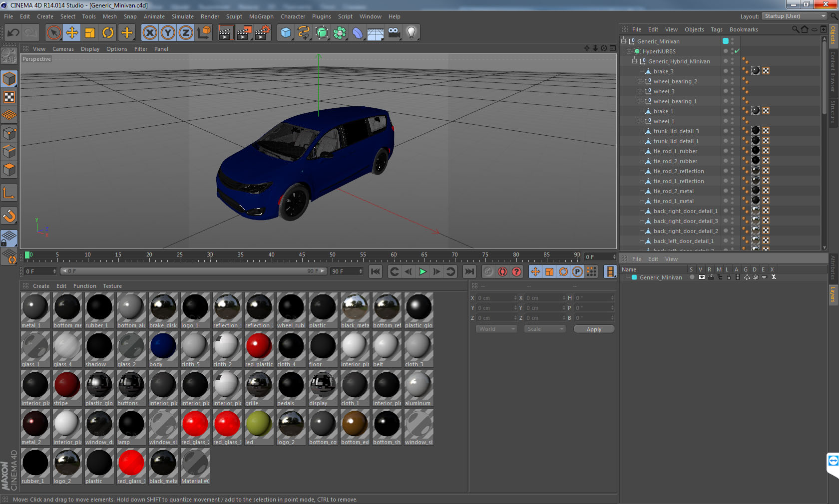This screenshot has width=839, height=504.
Task: Collapse the Generic_Minivan root object
Action: 624,41
